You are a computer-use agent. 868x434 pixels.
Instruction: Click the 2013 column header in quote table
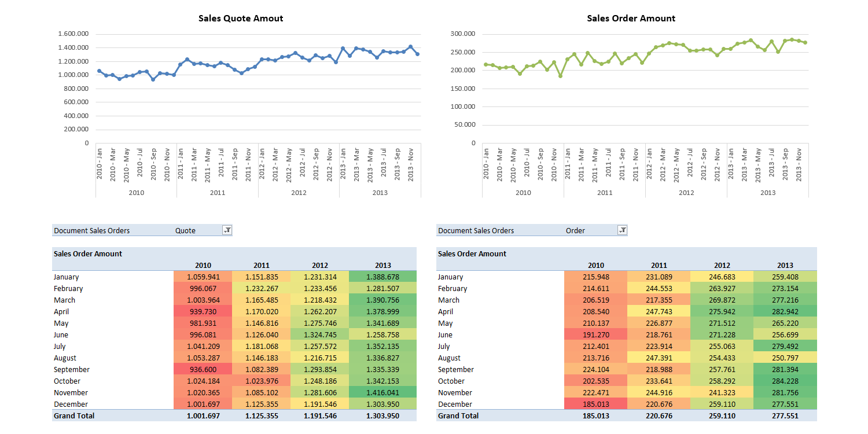click(383, 265)
